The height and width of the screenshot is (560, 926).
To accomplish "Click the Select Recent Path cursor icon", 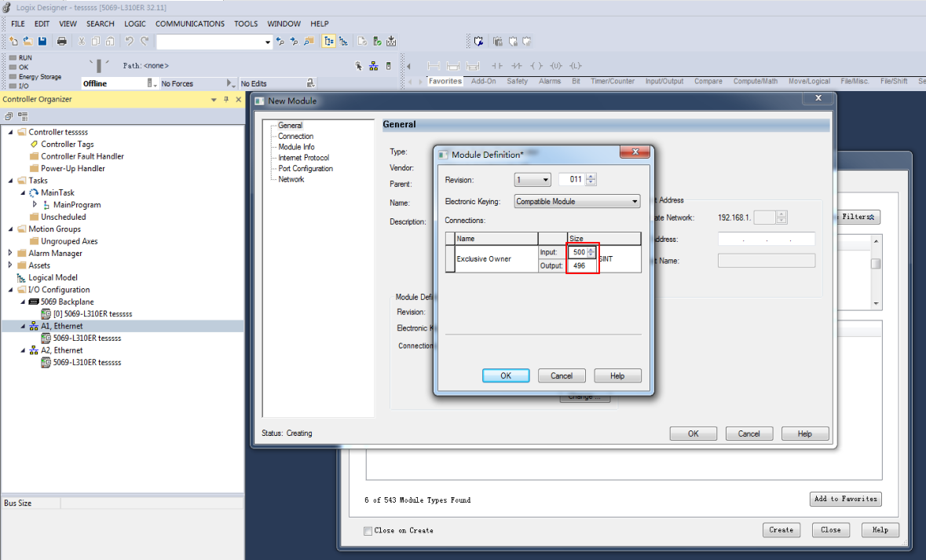I will (x=358, y=66).
